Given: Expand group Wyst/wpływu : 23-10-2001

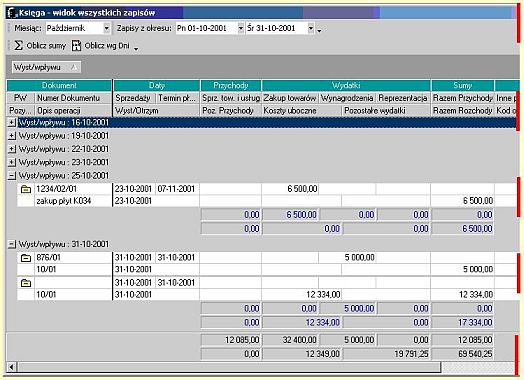Looking at the screenshot, I should tap(12, 162).
